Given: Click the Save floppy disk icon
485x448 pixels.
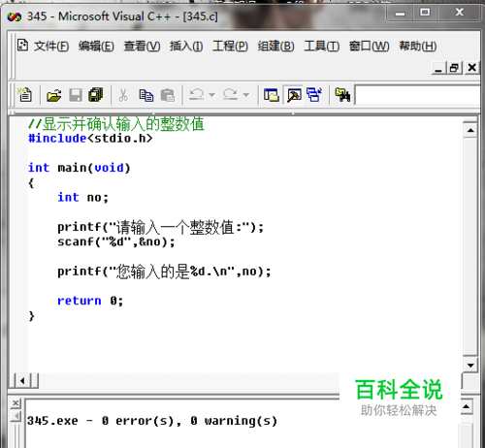Looking at the screenshot, I should pyautogui.click(x=76, y=95).
